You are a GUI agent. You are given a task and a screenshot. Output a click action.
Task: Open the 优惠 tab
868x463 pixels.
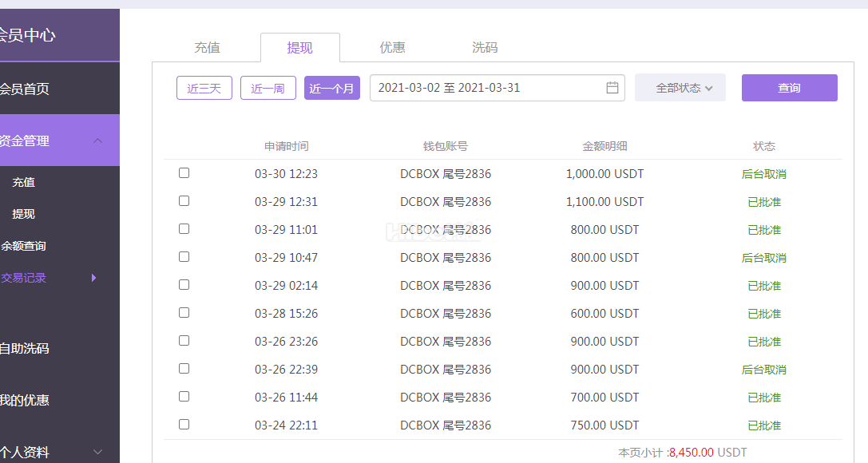click(392, 48)
